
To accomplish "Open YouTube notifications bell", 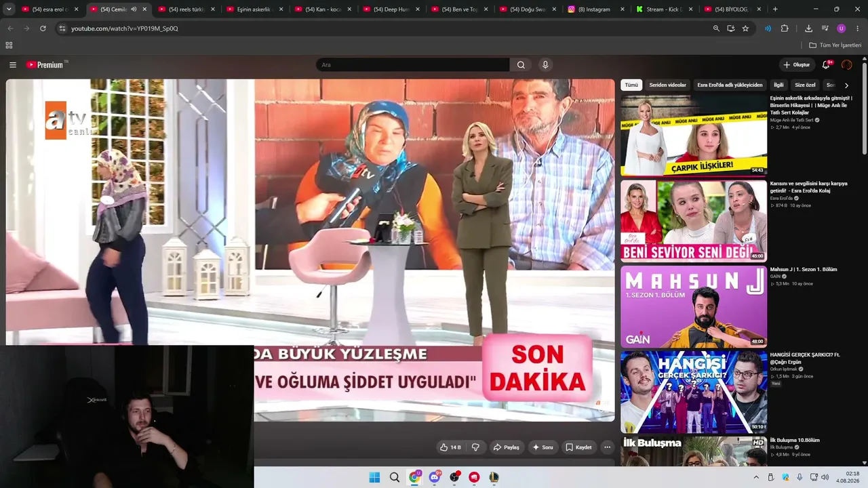I will click(x=826, y=65).
